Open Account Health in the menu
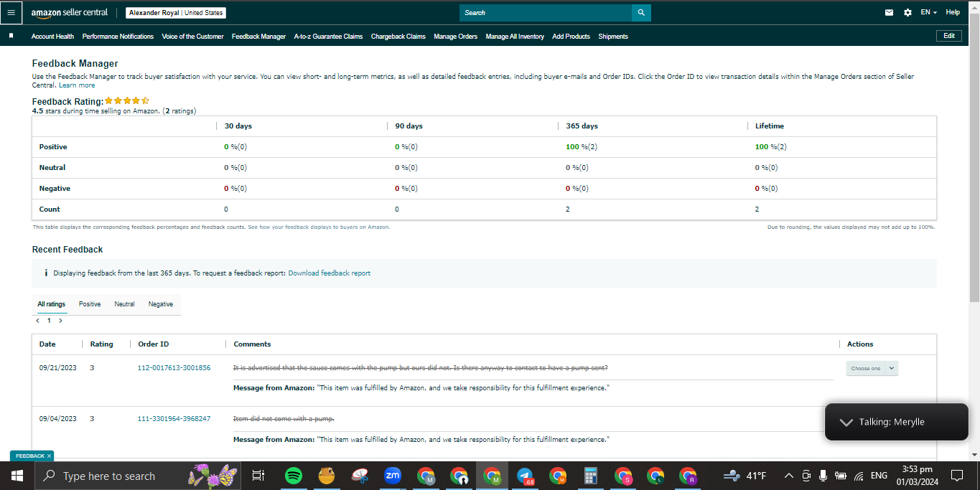This screenshot has height=490, width=980. click(52, 37)
